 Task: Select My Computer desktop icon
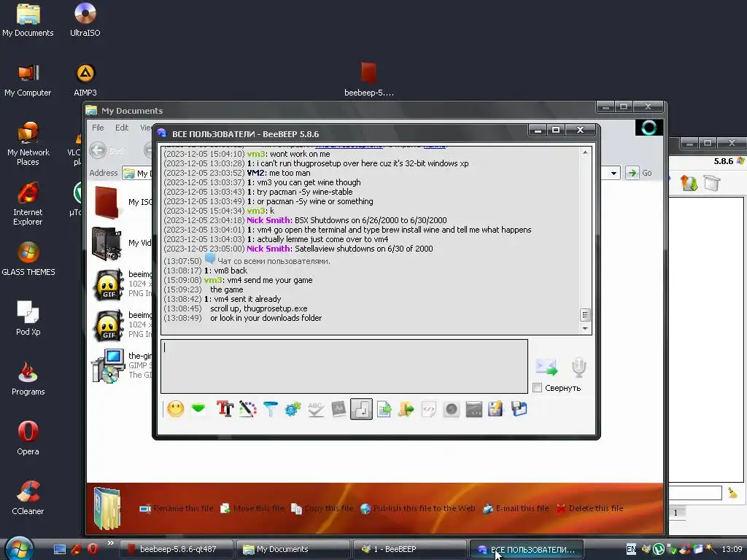click(28, 80)
